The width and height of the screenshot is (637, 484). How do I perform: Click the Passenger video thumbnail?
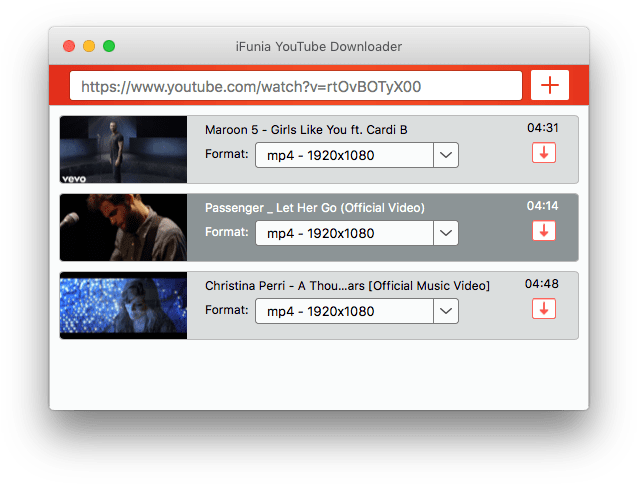pos(123,228)
